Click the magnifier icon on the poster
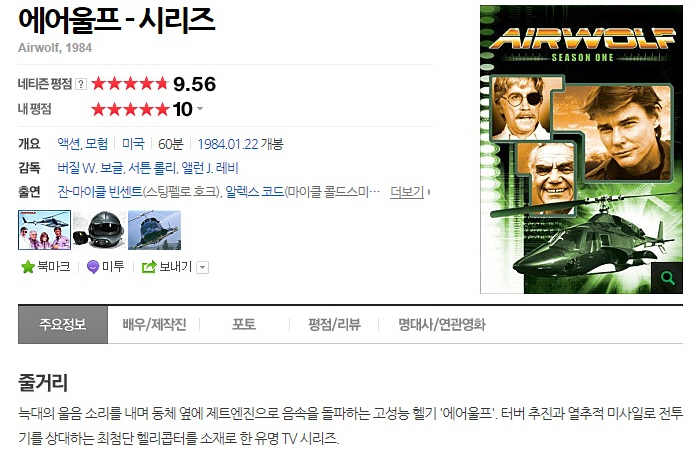 (667, 278)
